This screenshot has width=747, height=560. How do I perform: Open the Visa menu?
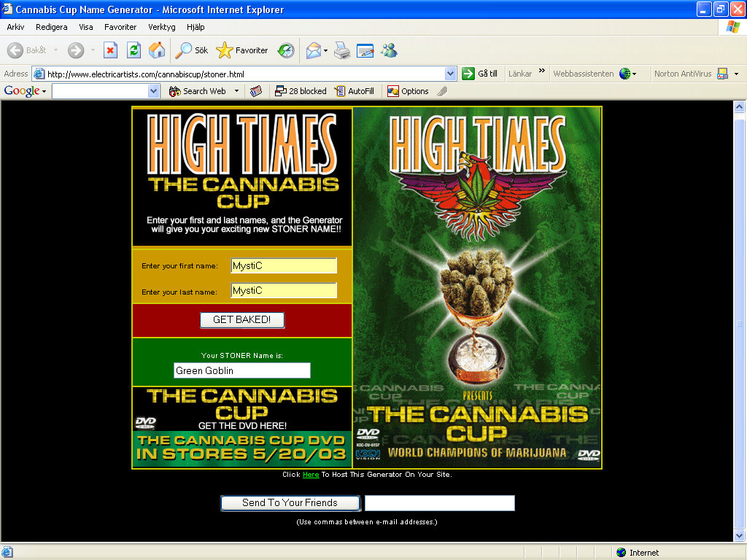[x=86, y=27]
